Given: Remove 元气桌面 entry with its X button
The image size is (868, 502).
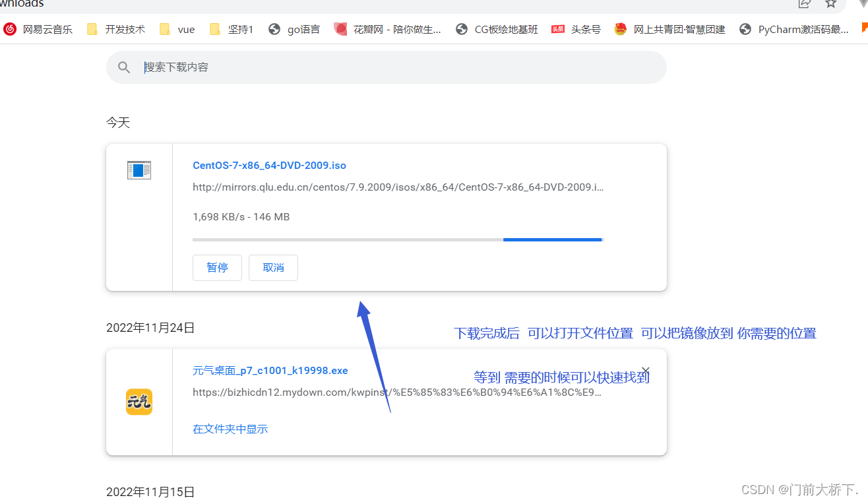Looking at the screenshot, I should [646, 371].
